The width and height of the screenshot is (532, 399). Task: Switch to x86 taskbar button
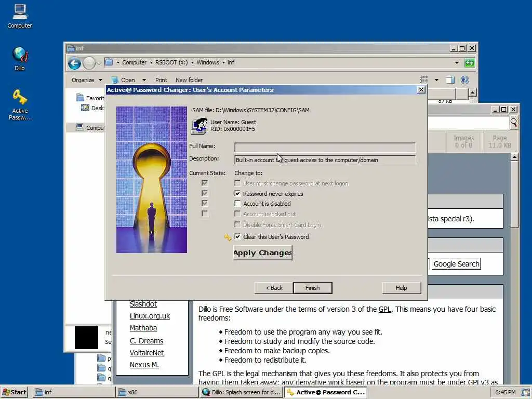pos(157,392)
